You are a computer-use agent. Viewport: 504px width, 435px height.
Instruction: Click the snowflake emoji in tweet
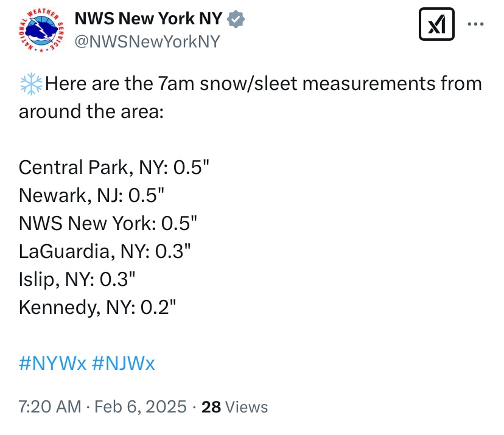pos(31,84)
